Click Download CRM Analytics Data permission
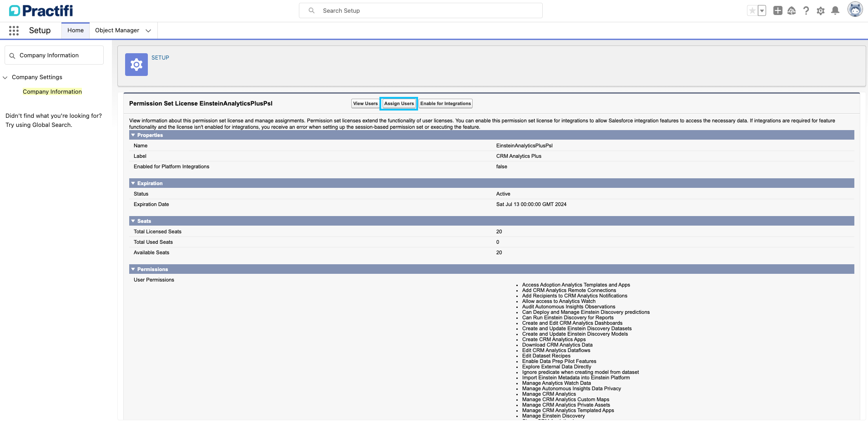The width and height of the screenshot is (868, 423). [x=557, y=345]
